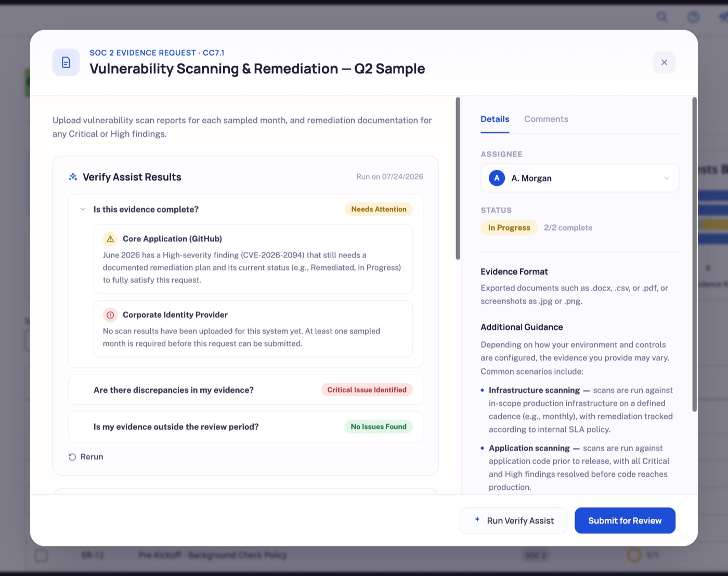Click the A. Morgan avatar circle
The image size is (728, 576).
(497, 178)
